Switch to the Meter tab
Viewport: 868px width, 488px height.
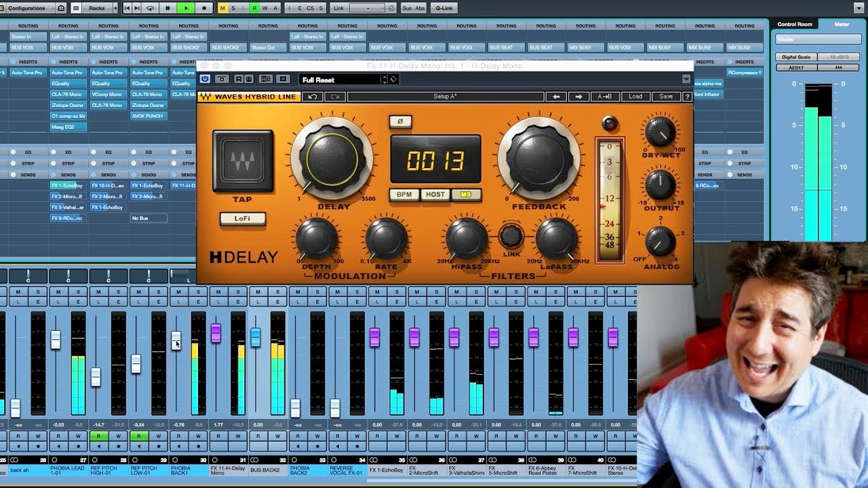click(842, 24)
